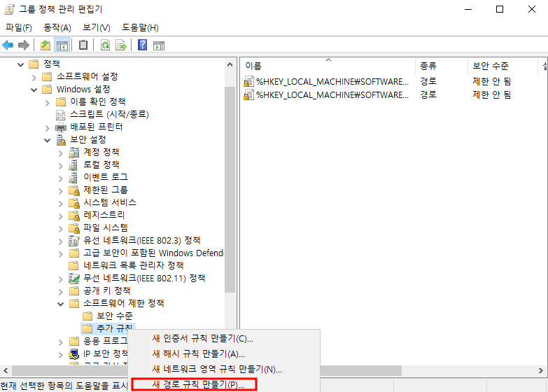Viewport: 548px width, 392px height.
Task: Click the Refresh toolbar icon
Action: coord(105,45)
